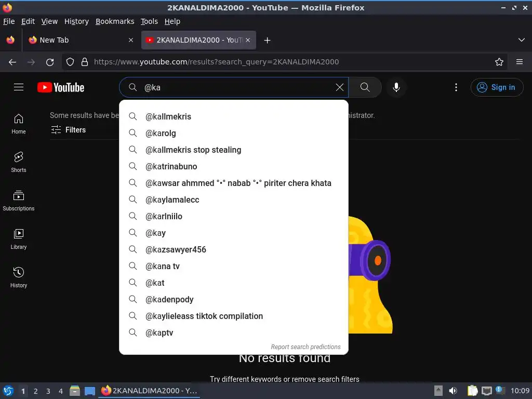The width and height of the screenshot is (532, 399).
Task: Go to Home in sidebar
Action: pos(19,124)
